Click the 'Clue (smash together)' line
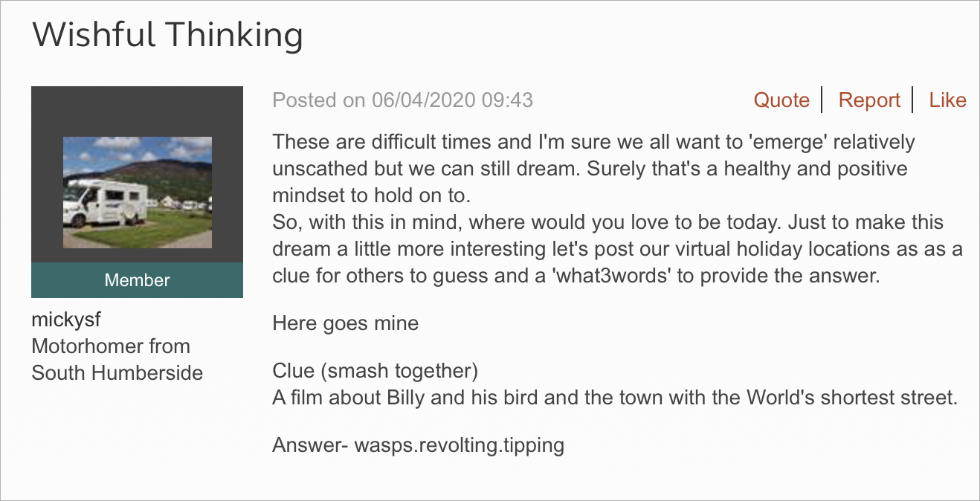 point(375,370)
